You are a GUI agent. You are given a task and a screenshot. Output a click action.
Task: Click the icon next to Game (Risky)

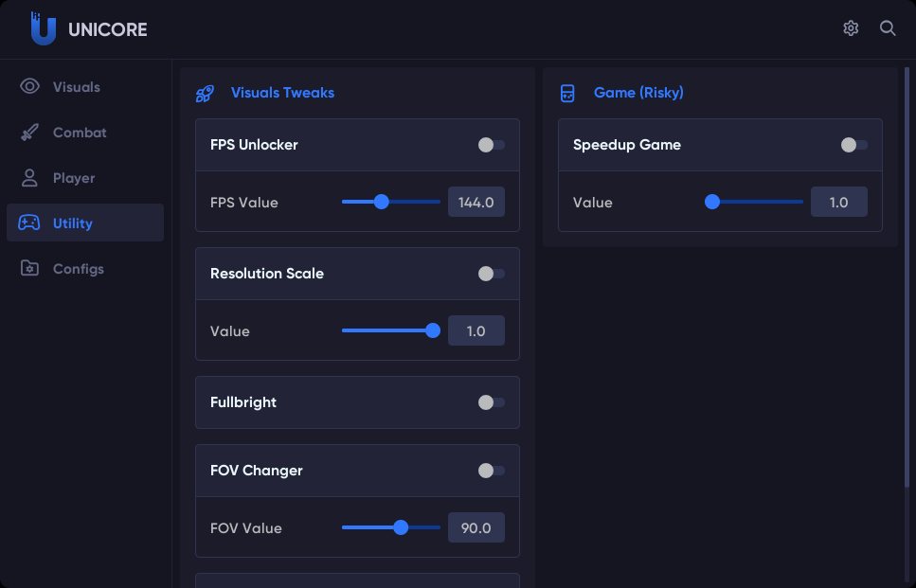click(x=567, y=93)
